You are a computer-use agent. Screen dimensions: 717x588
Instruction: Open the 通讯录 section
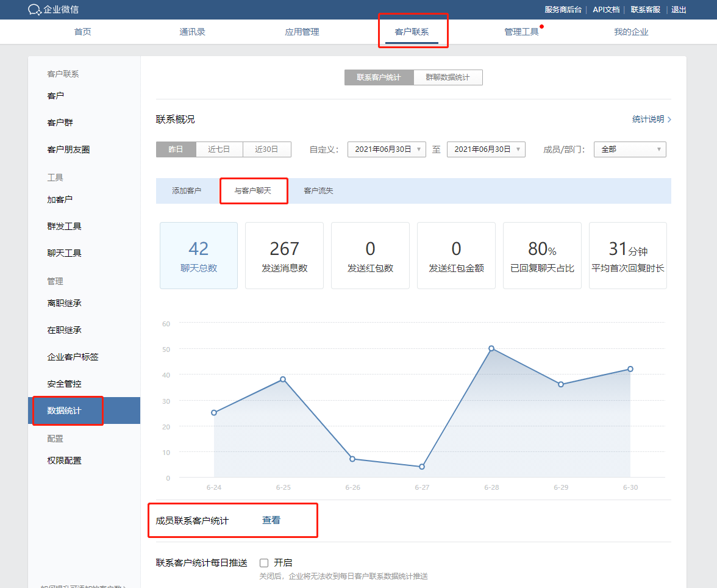pyautogui.click(x=192, y=31)
